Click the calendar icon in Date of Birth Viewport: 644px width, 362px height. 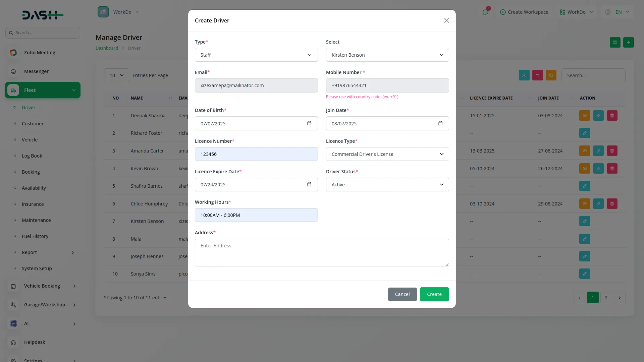point(309,123)
